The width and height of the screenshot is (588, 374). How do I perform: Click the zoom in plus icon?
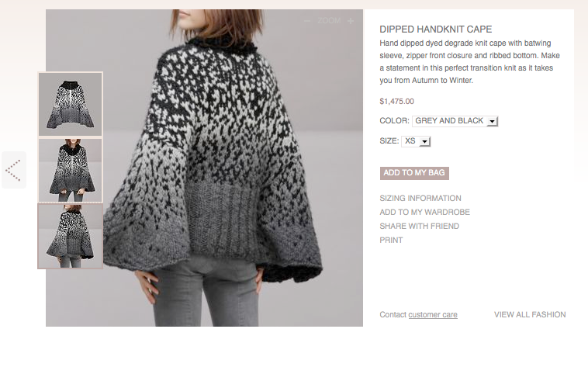click(x=351, y=21)
